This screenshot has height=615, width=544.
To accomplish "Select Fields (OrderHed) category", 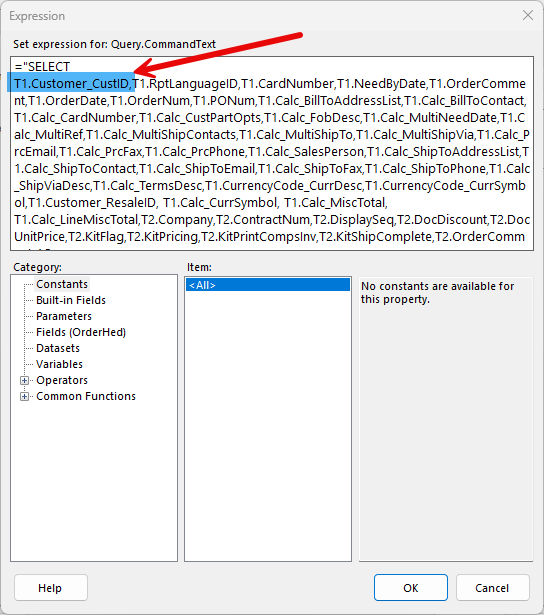I will pos(81,332).
